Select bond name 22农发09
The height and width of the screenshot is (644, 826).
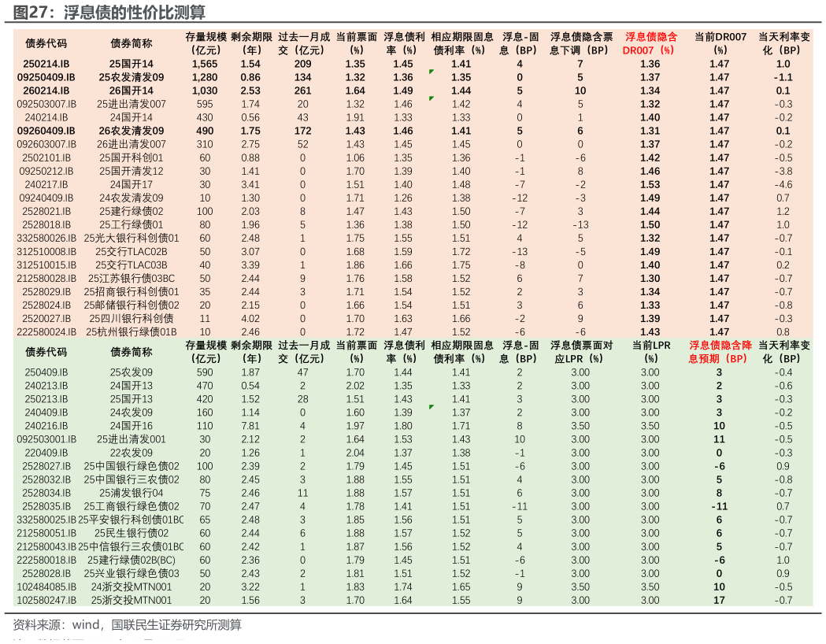click(131, 453)
